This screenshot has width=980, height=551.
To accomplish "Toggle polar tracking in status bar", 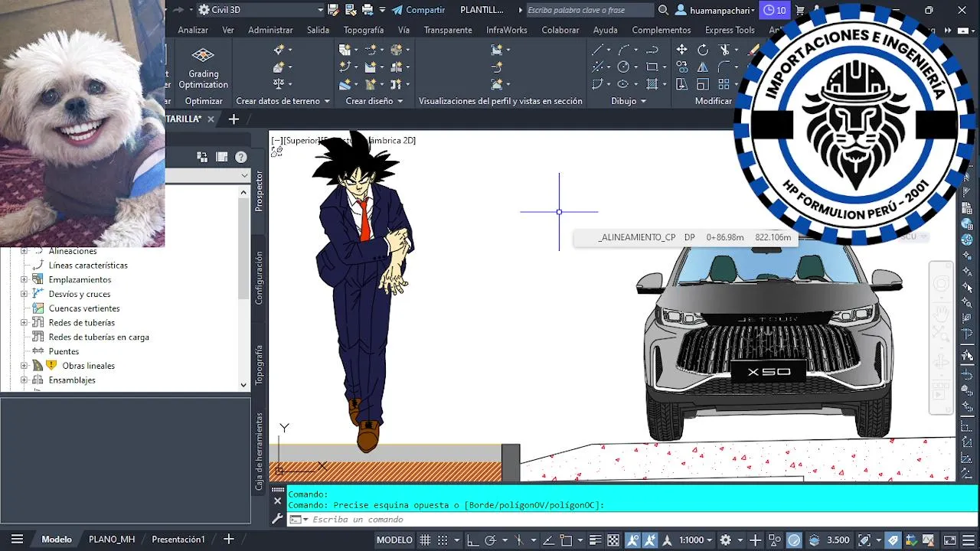I will pos(491,540).
